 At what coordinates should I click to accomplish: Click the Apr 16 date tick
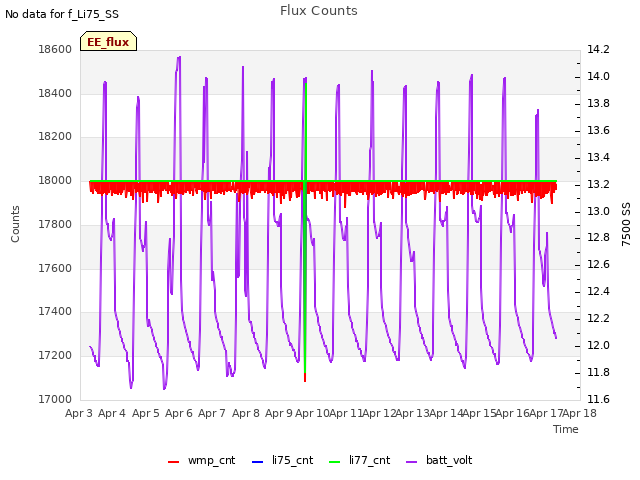tap(513, 413)
